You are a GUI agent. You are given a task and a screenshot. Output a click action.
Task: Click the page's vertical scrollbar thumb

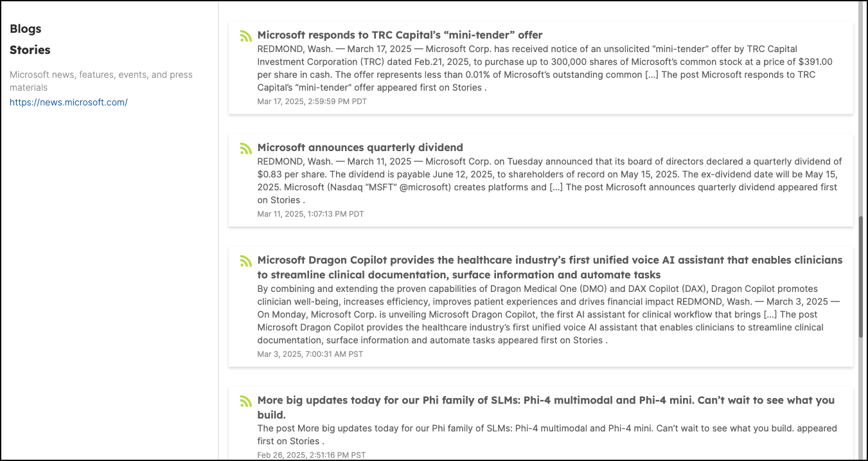click(x=861, y=276)
